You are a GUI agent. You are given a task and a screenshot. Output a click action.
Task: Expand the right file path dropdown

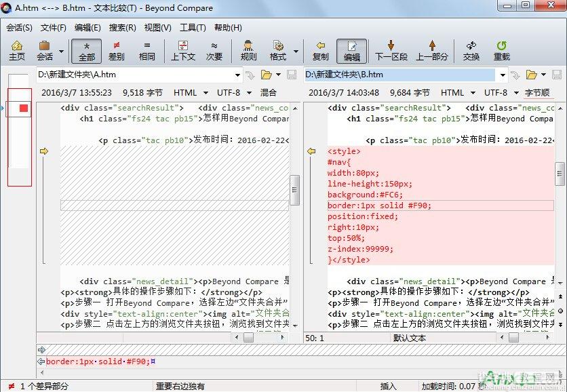[503, 75]
